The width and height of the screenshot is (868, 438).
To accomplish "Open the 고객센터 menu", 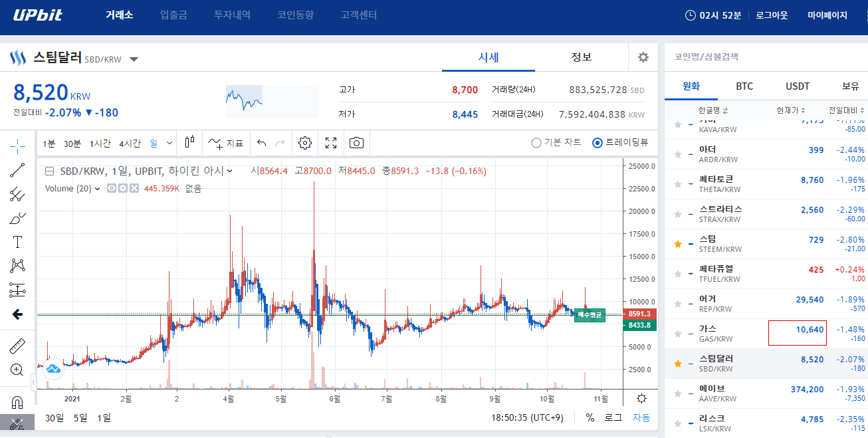I will tap(360, 15).
